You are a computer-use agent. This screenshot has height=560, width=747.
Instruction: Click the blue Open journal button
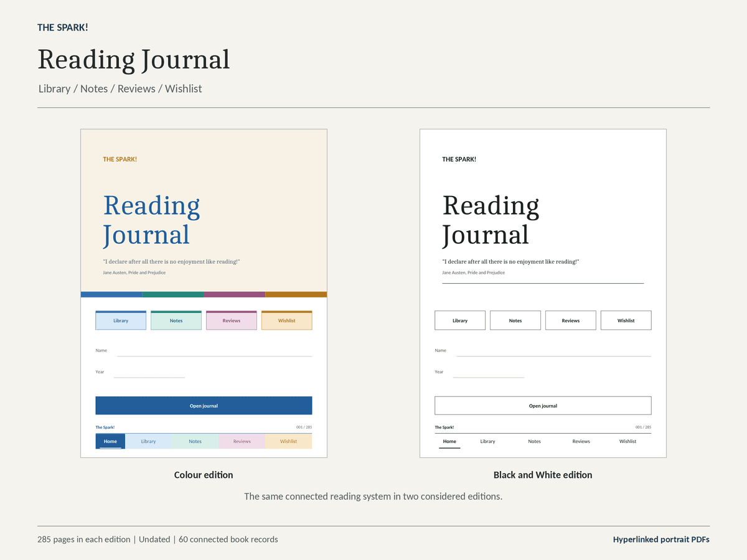click(204, 406)
